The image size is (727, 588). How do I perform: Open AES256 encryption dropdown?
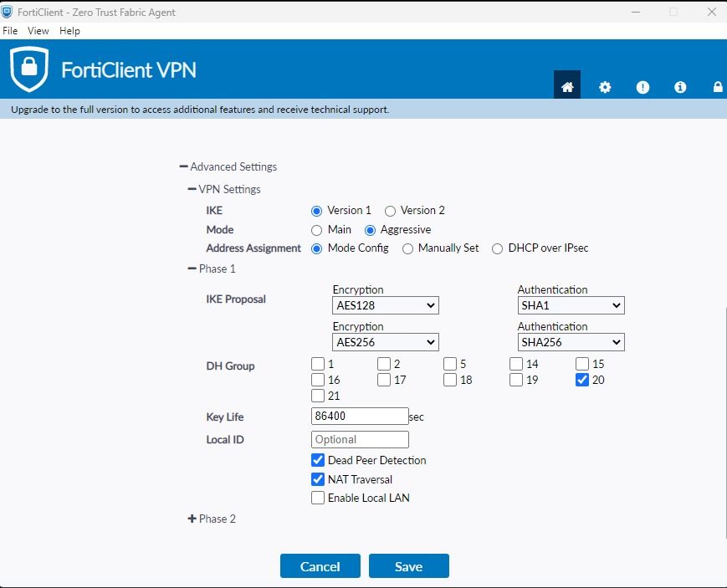pyautogui.click(x=386, y=342)
